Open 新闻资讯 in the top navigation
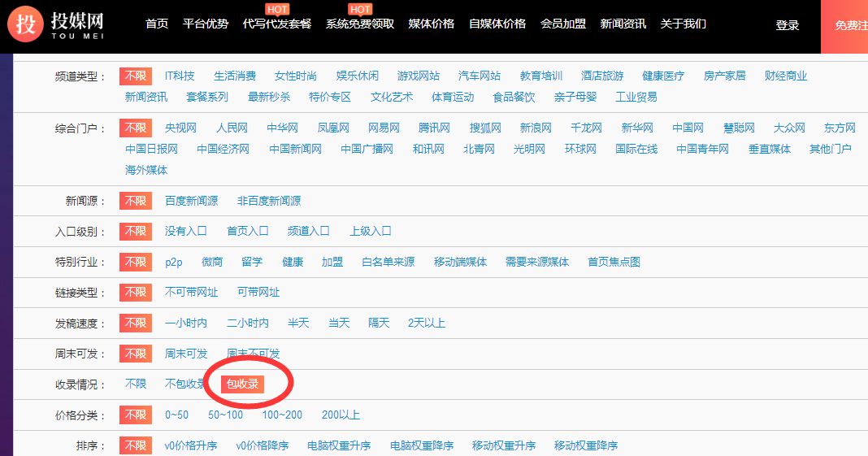 (x=623, y=24)
